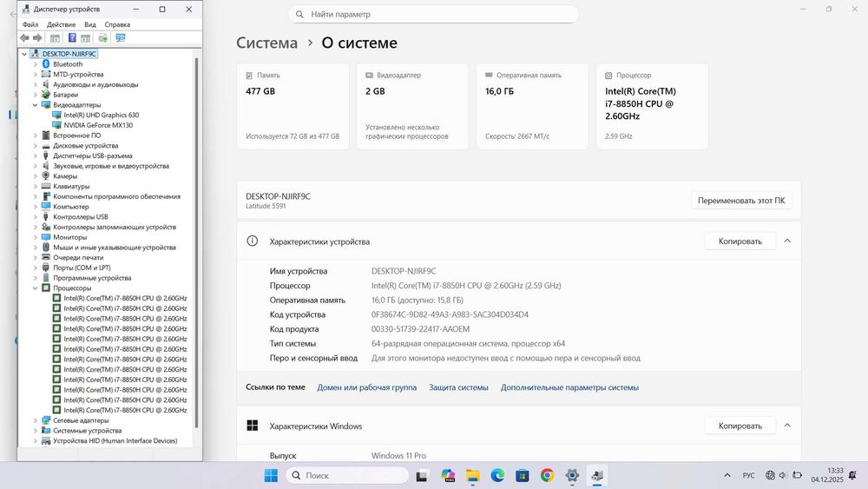Click the printer-style icon with green arrow
The width and height of the screenshot is (868, 489).
click(x=102, y=37)
